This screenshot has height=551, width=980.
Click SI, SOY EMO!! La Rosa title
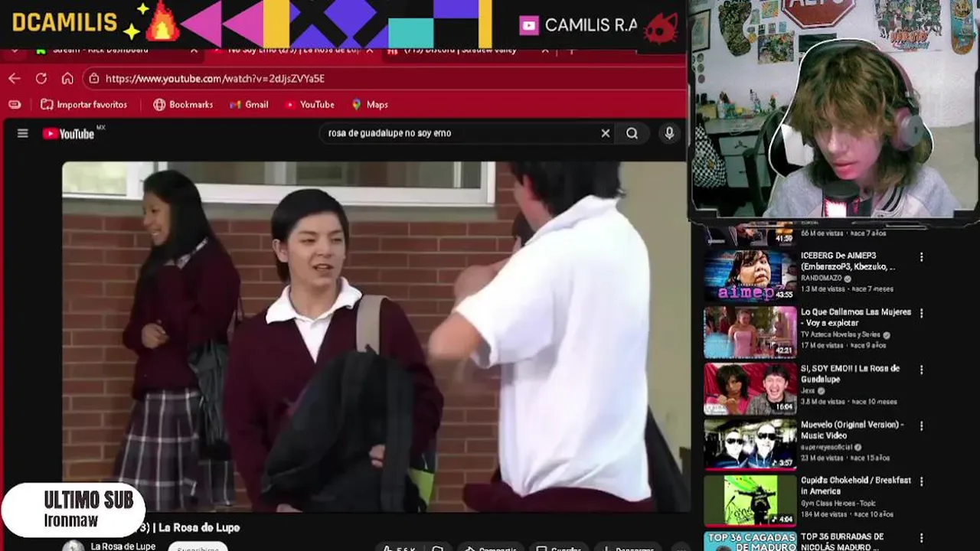pos(850,373)
